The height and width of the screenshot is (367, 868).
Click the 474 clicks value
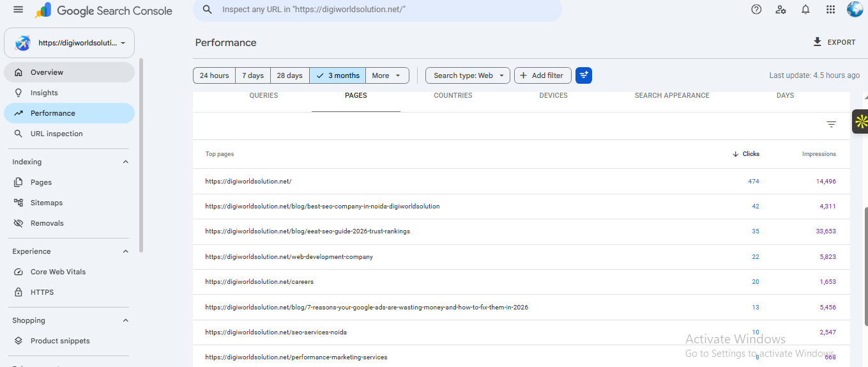click(x=754, y=182)
